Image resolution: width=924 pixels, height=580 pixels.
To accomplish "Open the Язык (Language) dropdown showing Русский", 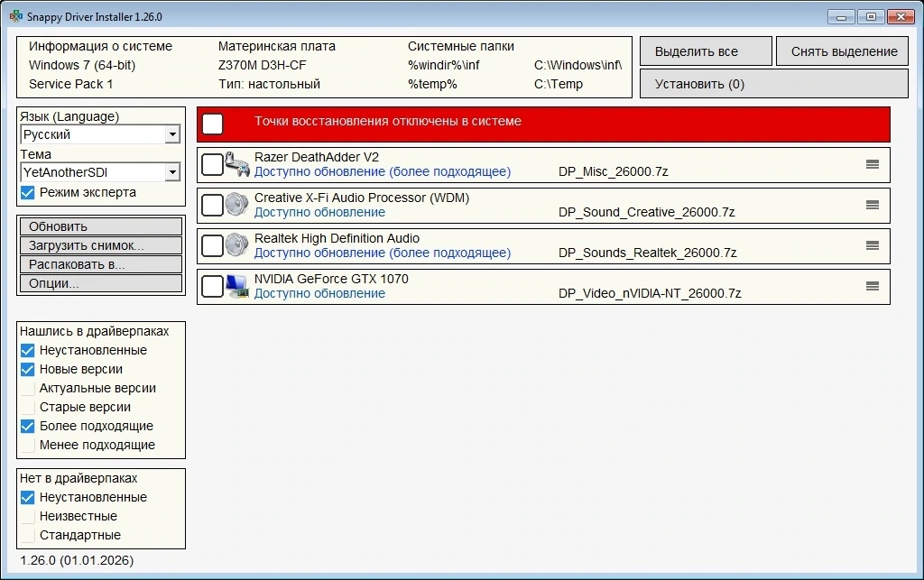I will [100, 134].
